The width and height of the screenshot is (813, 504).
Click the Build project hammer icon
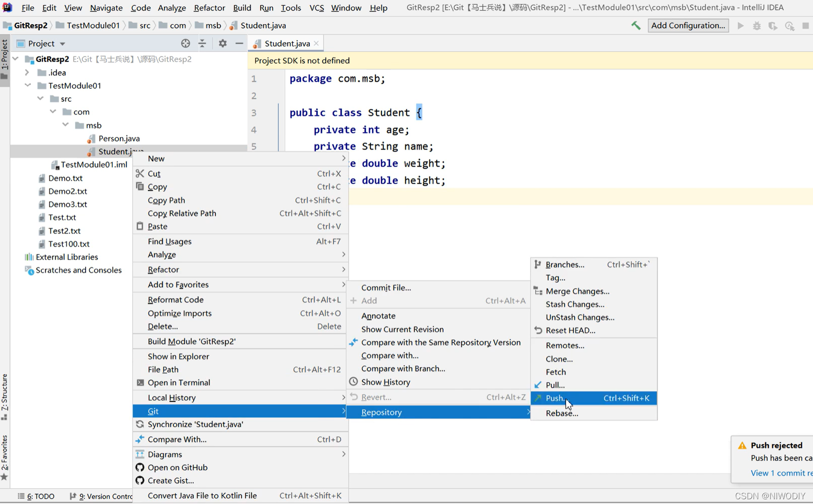click(x=636, y=26)
